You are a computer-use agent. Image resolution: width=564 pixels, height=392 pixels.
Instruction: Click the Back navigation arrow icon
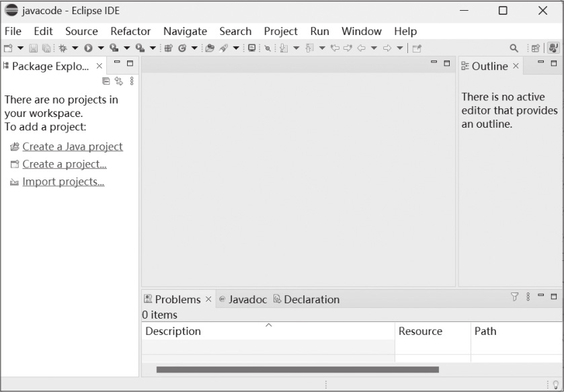[x=361, y=48]
